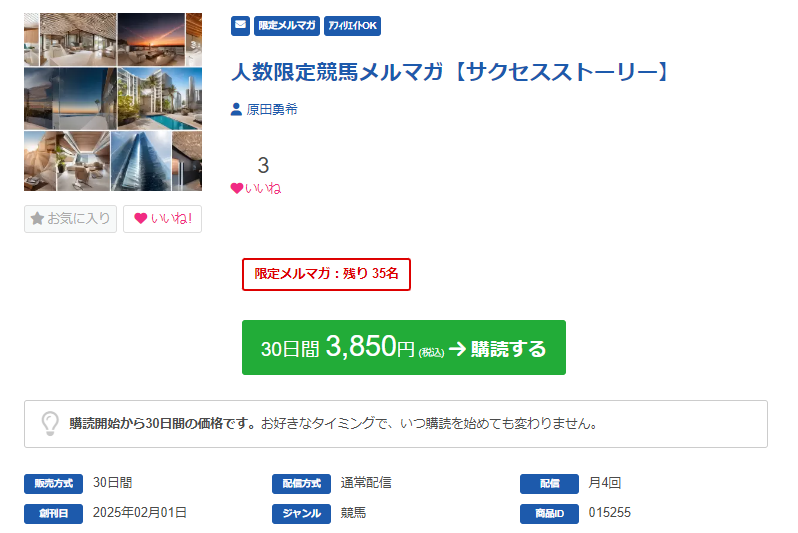Click the ジャンル label tag

301,514
